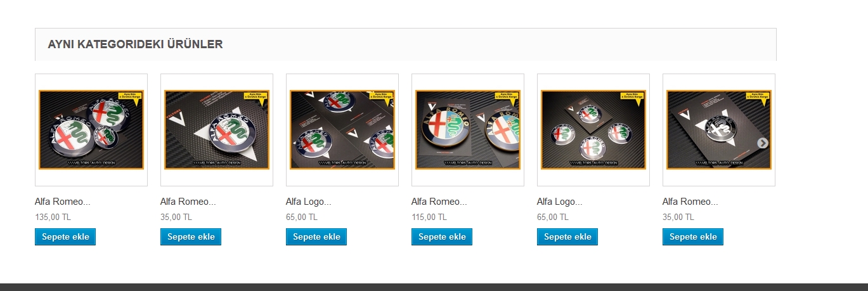Add the 115,00 TL product to cart
Screen dimensions: 868x291
tap(442, 236)
